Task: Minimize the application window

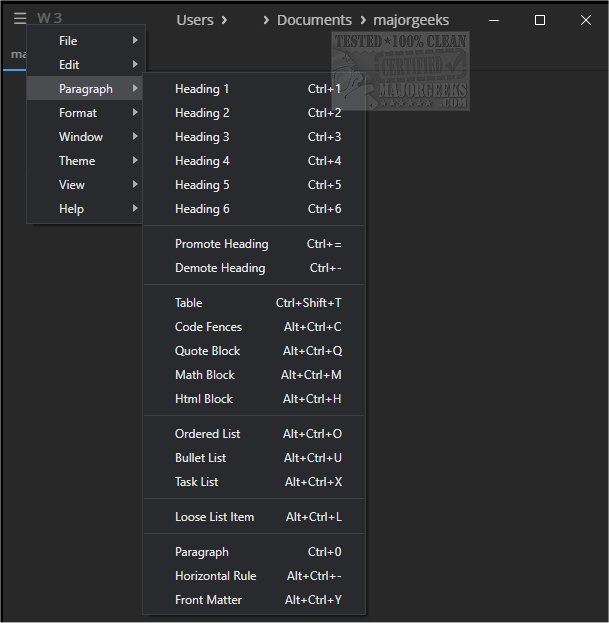Action: pos(494,20)
